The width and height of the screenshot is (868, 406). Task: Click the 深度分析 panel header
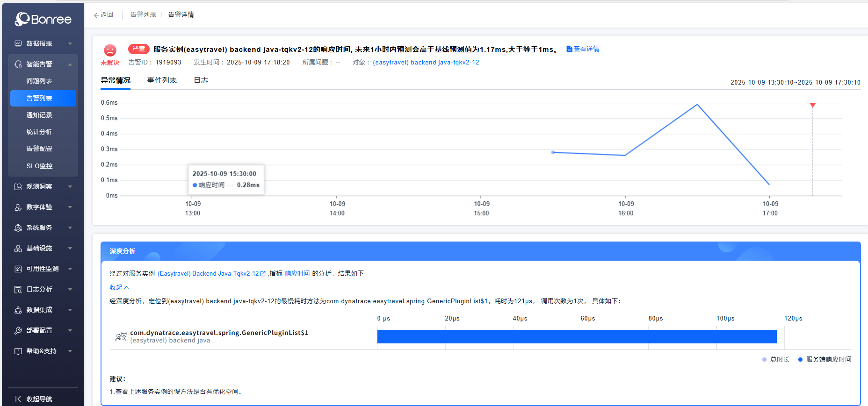pyautogui.click(x=481, y=251)
